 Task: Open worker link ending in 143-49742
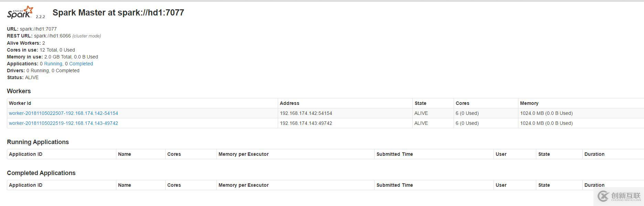(63, 123)
